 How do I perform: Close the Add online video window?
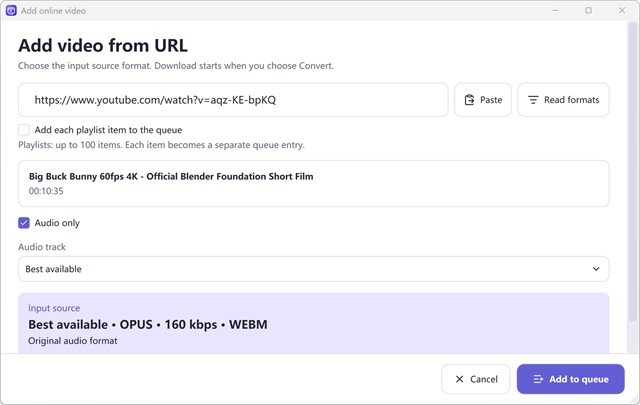coord(622,11)
